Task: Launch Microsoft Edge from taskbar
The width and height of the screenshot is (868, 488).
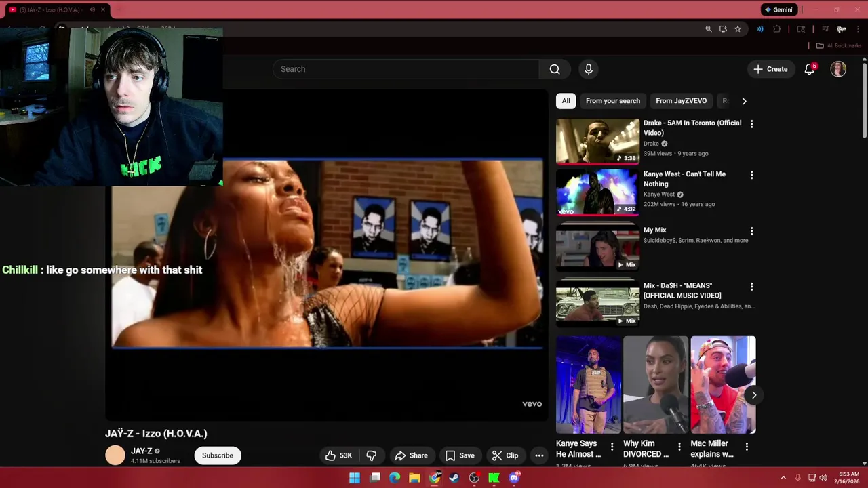Action: pos(395,478)
